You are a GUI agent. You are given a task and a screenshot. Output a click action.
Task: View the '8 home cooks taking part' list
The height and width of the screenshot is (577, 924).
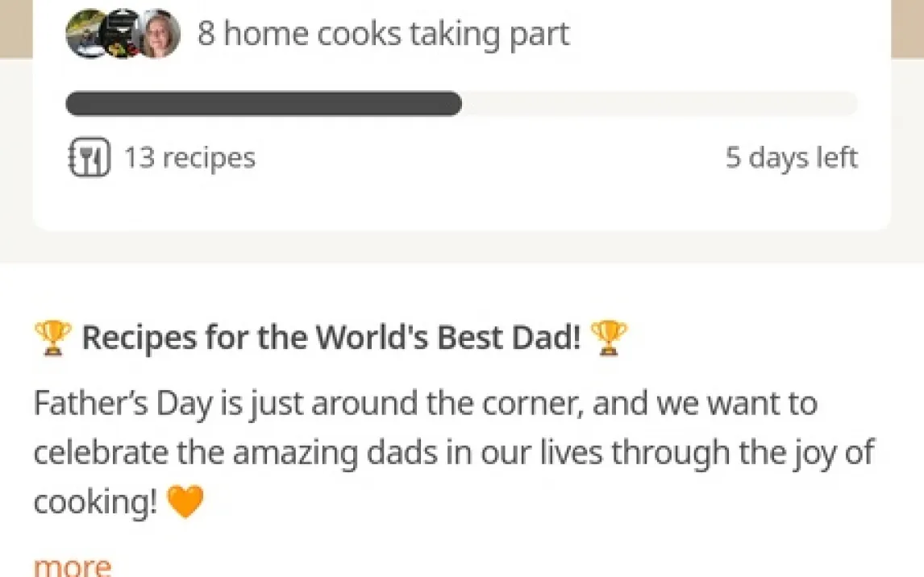(383, 34)
